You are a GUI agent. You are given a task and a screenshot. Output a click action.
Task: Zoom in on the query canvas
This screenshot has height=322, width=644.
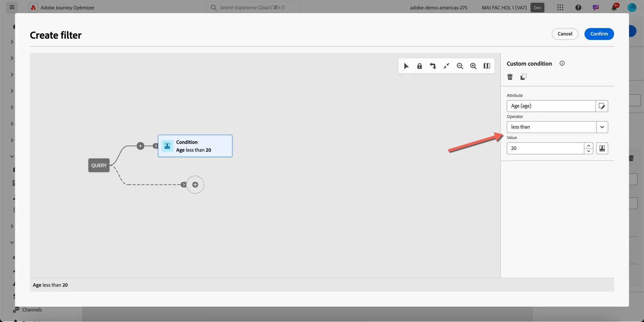click(x=473, y=66)
